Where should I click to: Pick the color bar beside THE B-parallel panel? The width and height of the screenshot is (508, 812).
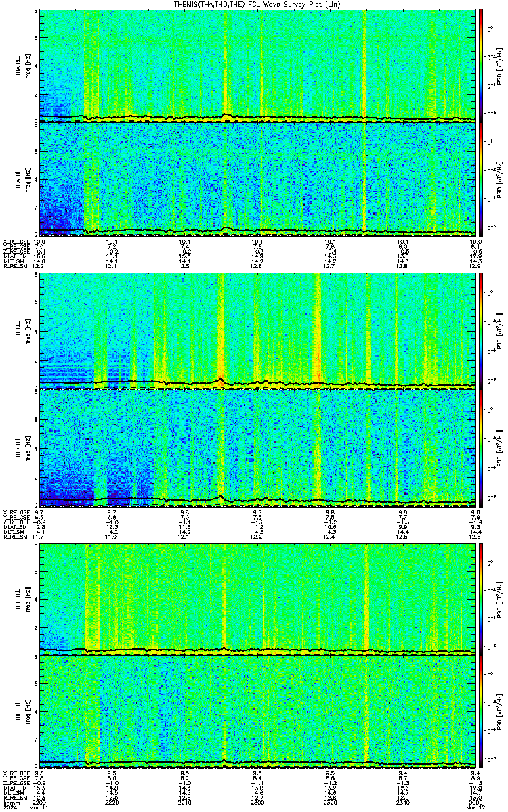pos(481,713)
